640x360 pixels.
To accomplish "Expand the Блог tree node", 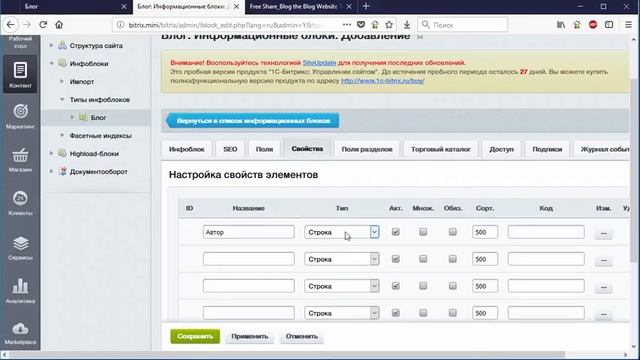I will coord(72,117).
